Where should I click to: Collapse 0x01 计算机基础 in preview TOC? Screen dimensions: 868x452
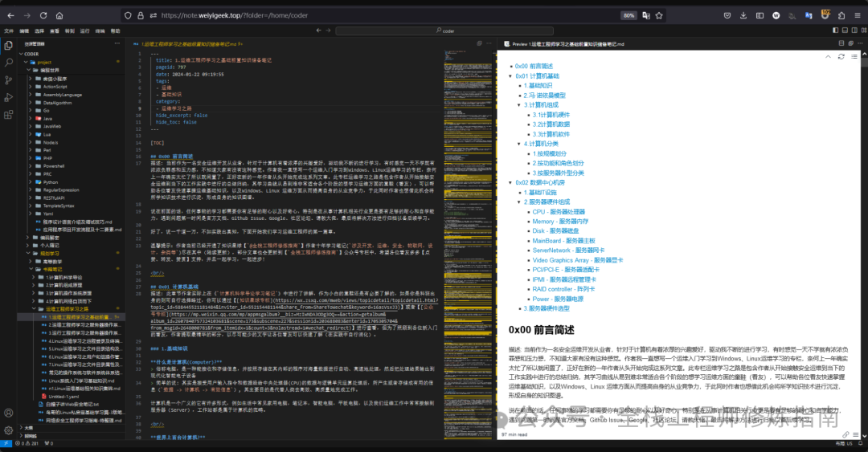click(510, 75)
